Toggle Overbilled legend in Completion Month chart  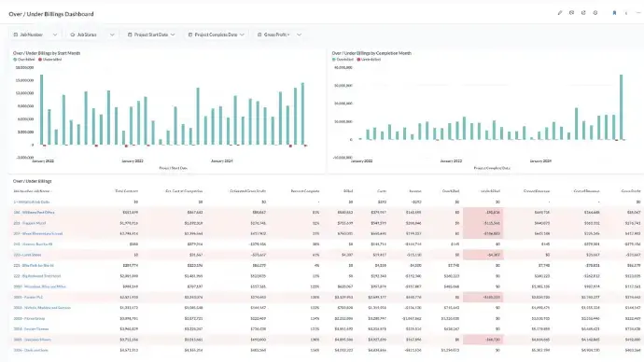tap(343, 60)
